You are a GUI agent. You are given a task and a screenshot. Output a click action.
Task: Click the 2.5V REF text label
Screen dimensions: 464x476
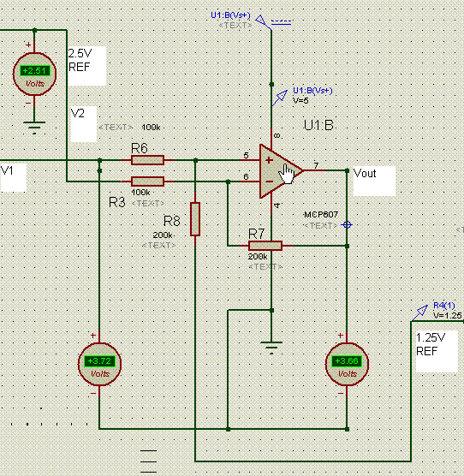tap(80, 60)
